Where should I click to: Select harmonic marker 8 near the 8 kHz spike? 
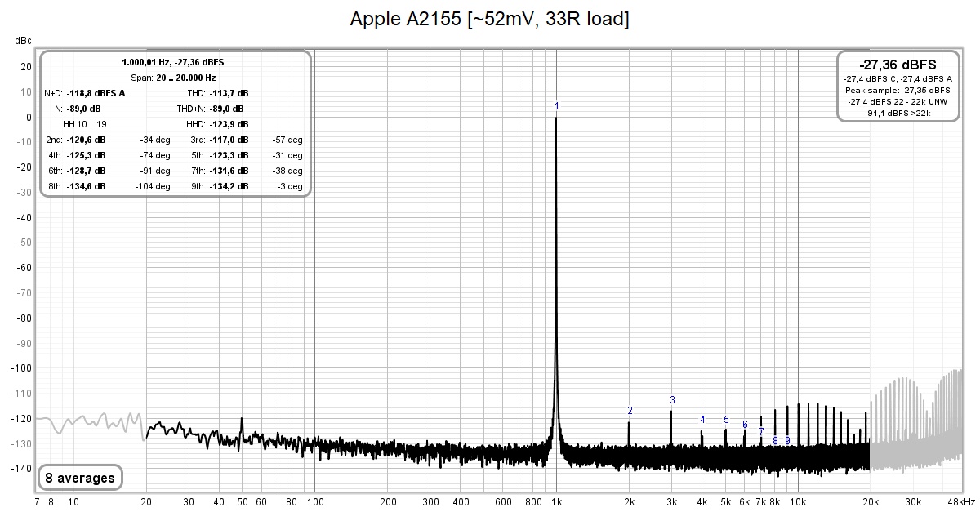(775, 441)
